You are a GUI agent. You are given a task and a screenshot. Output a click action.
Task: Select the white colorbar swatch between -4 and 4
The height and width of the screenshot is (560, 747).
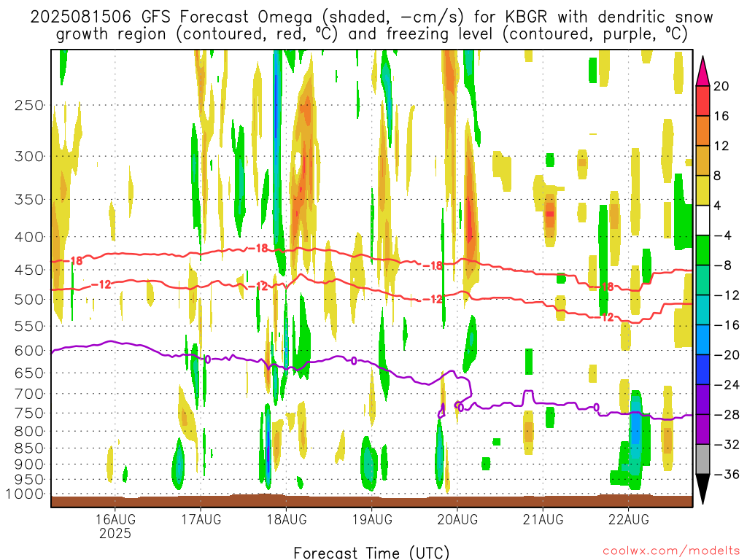[x=703, y=220]
